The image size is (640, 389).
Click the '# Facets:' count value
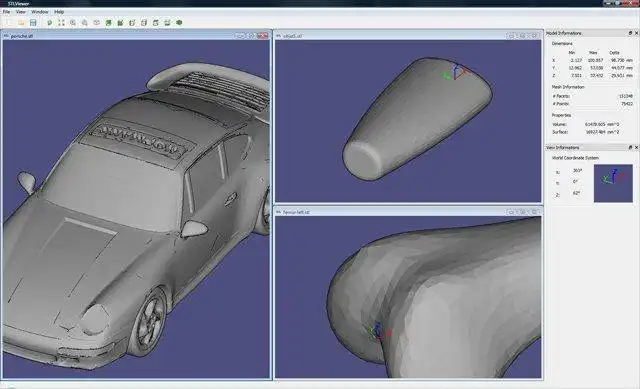coord(626,96)
